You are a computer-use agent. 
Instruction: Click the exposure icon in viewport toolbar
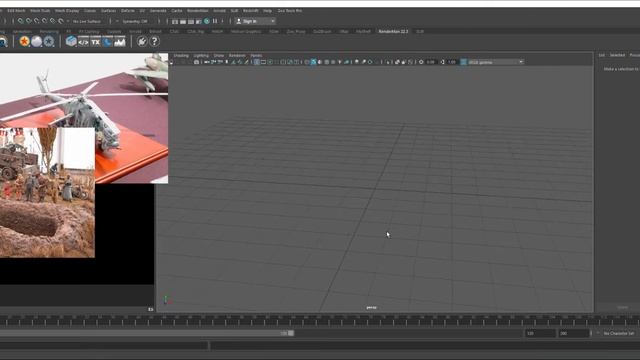click(x=421, y=62)
